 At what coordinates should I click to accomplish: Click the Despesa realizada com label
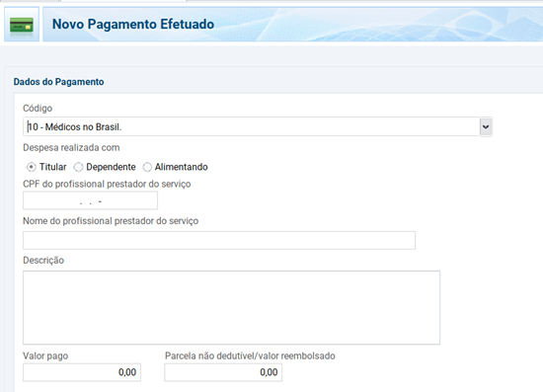(x=71, y=147)
